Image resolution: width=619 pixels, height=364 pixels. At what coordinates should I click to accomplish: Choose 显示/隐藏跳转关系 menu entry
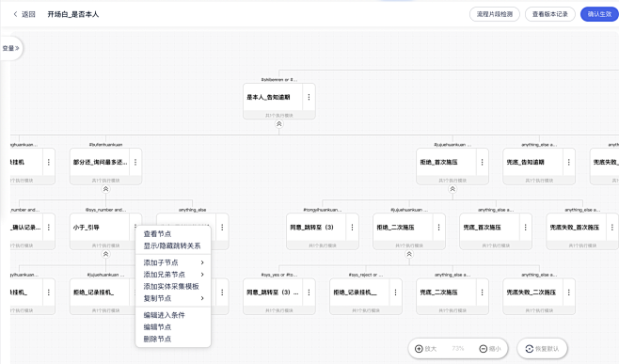pyautogui.click(x=173, y=245)
